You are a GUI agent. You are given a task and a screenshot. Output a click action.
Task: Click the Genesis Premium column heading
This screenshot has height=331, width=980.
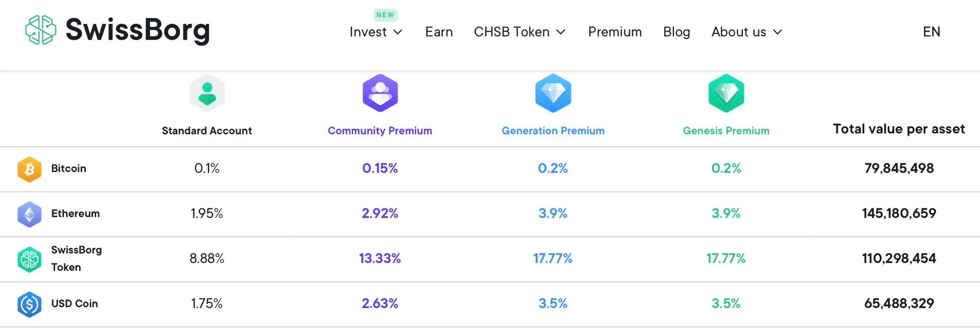coord(726,131)
